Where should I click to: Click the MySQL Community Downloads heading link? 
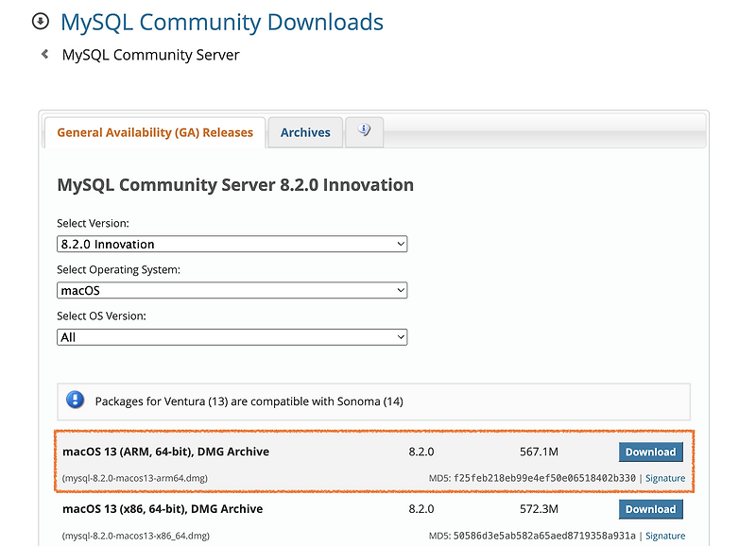pos(222,22)
